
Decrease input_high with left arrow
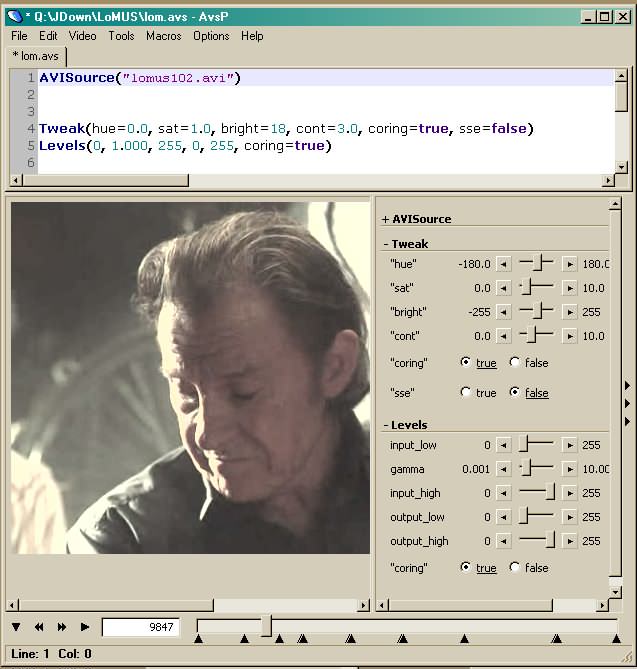click(x=503, y=493)
